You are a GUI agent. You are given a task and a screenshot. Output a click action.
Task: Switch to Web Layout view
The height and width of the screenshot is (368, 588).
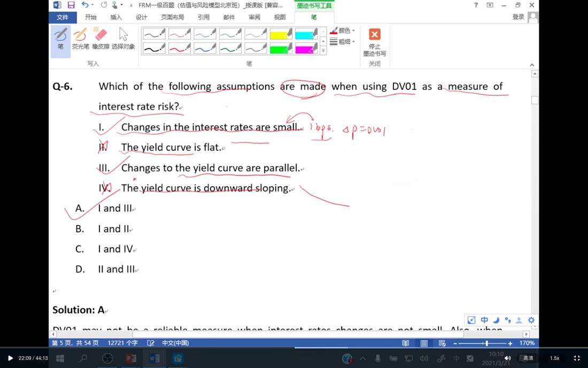point(442,343)
